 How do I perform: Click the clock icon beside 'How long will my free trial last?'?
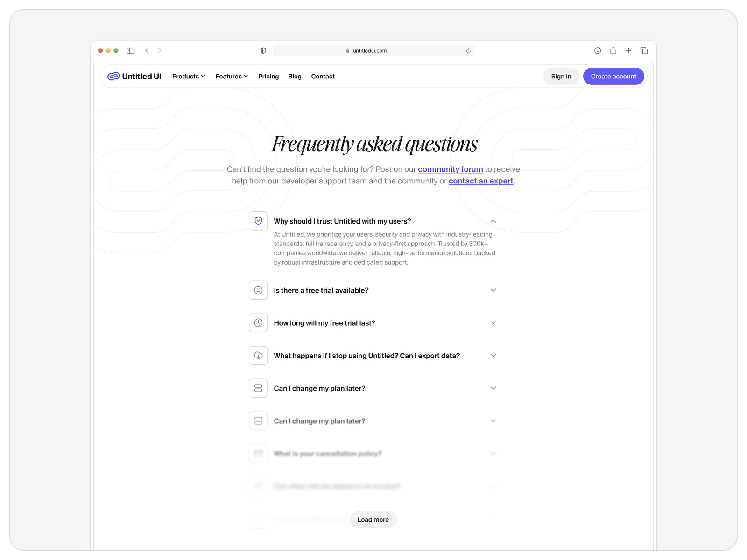click(x=258, y=322)
